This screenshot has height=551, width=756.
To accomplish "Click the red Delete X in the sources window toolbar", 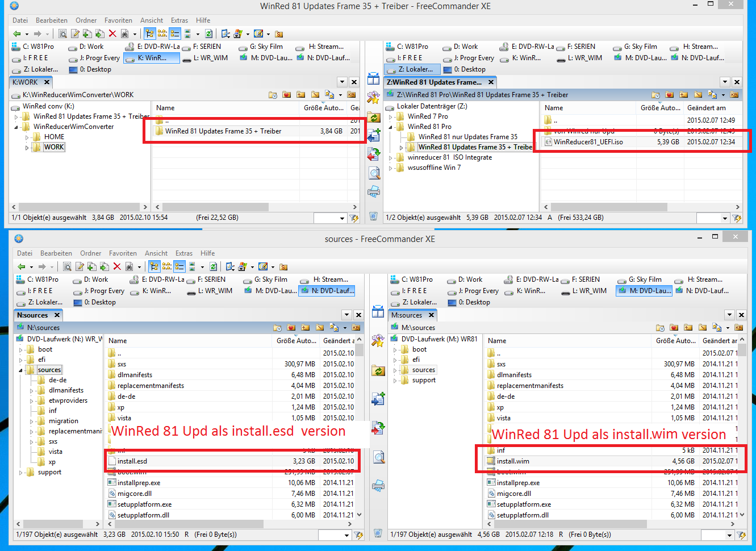I will point(117,266).
